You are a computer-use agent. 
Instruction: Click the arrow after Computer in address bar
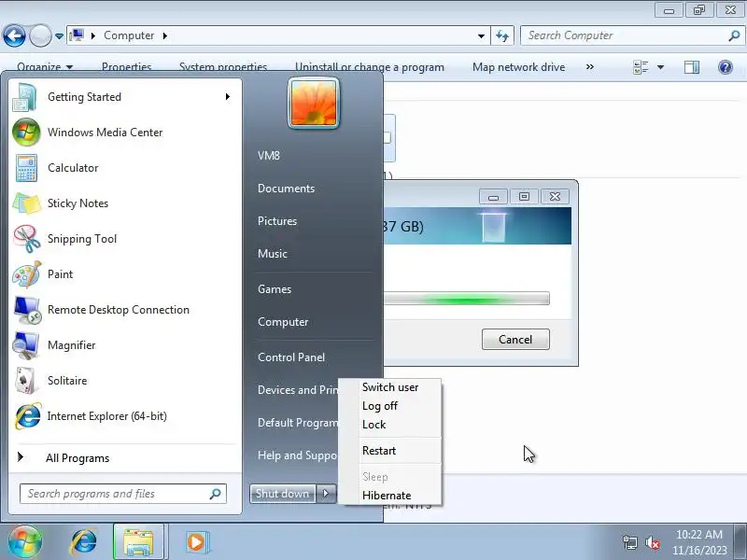[165, 35]
